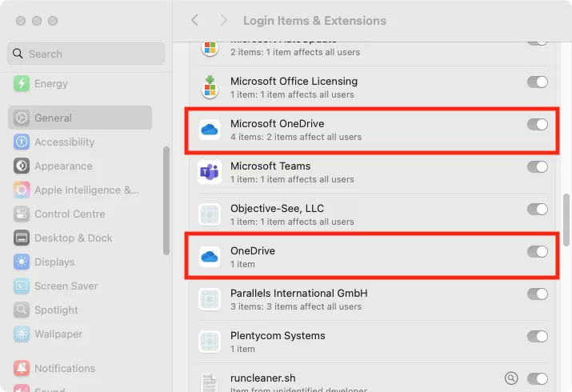Click the Objective-See, LLC icon
572x392 pixels.
coord(210,214)
